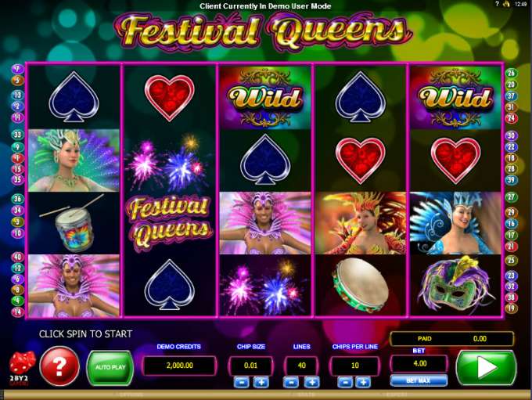Click the Demo Credits balance field

coord(179,366)
